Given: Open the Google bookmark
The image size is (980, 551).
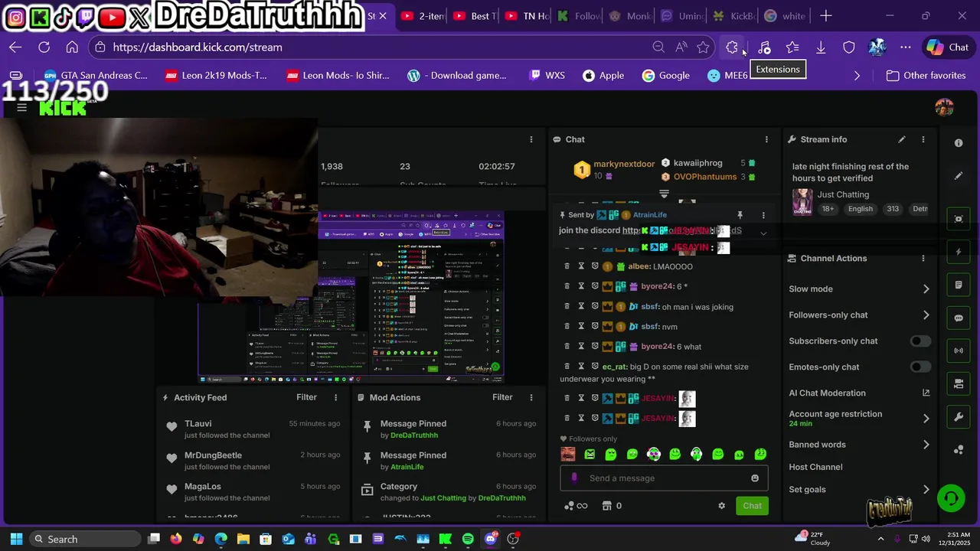Looking at the screenshot, I should click(666, 76).
